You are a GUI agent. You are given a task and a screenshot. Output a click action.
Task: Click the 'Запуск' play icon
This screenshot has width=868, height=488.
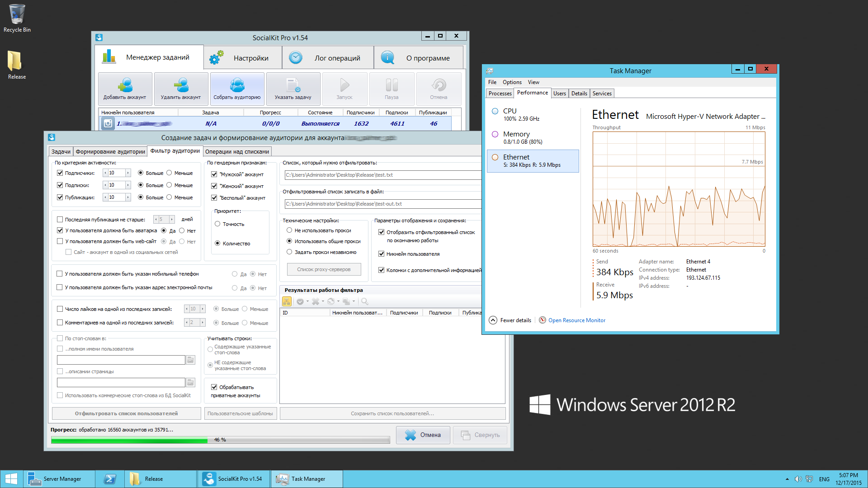[x=344, y=85]
